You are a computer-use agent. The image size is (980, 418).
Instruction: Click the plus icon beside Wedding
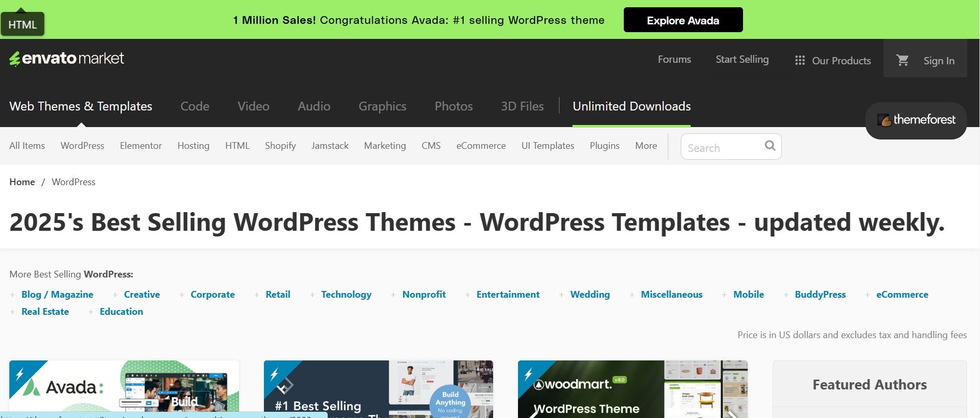click(562, 295)
